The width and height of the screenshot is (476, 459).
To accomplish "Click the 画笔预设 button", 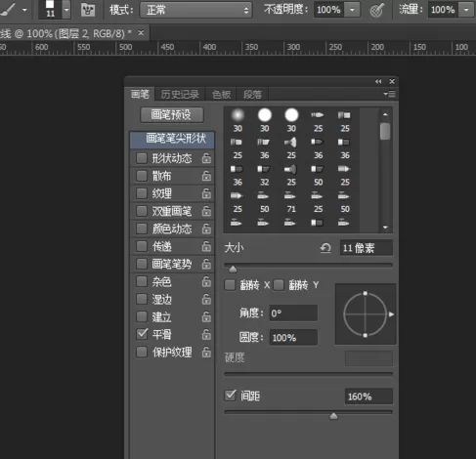I will click(x=172, y=115).
